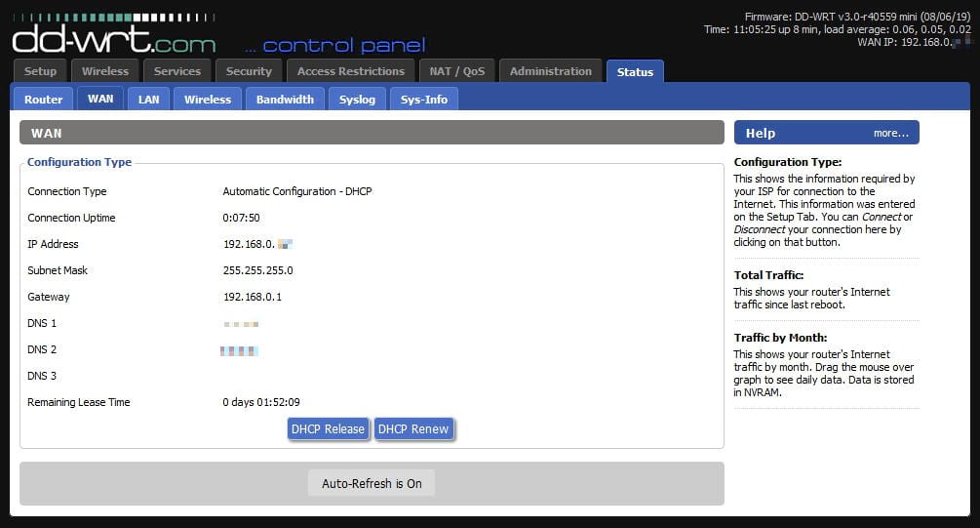Click the WAN section header
Screen dimensions: 980x528
coord(372,133)
